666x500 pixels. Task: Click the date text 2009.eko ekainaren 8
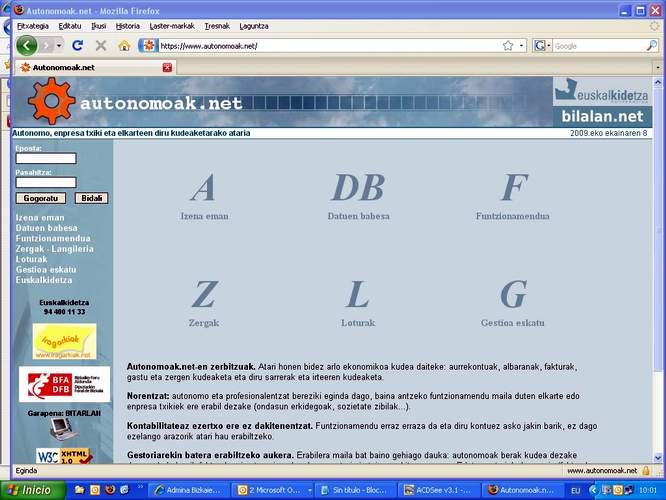pos(608,133)
